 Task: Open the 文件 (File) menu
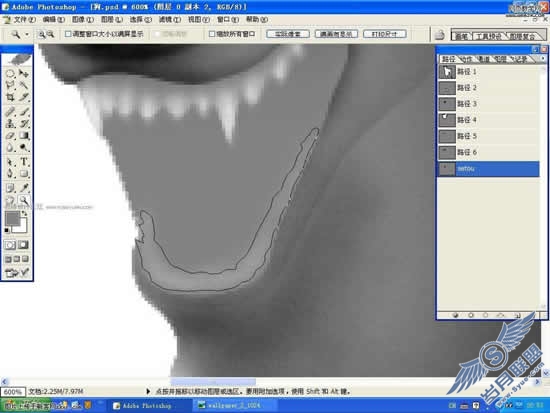coord(24,20)
